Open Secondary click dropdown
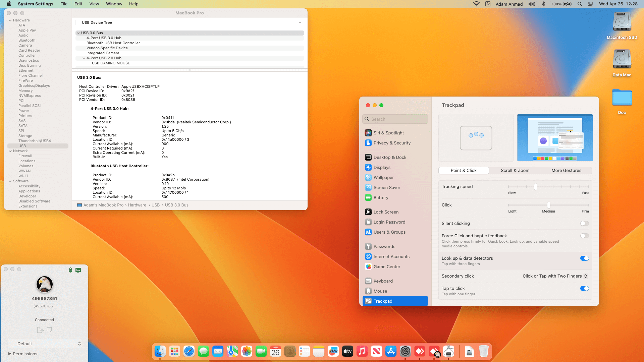This screenshot has height=362, width=644. (x=555, y=276)
